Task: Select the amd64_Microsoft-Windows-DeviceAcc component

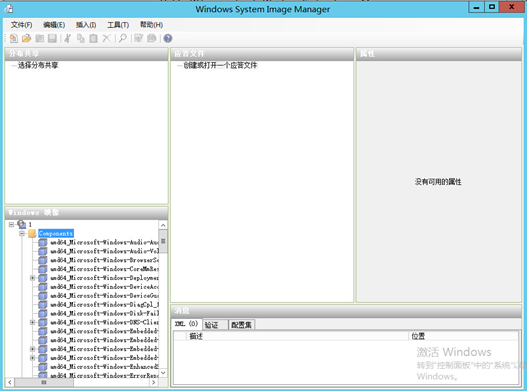Action: tap(104, 287)
